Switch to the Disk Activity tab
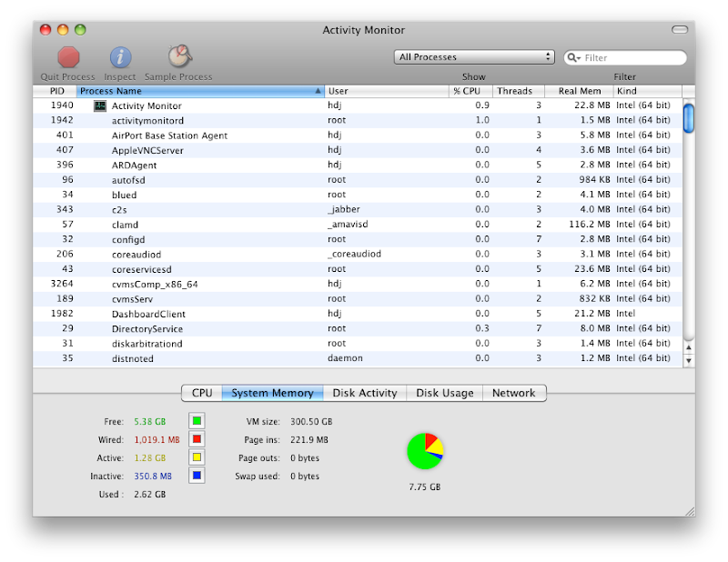The height and width of the screenshot is (562, 728). click(365, 393)
